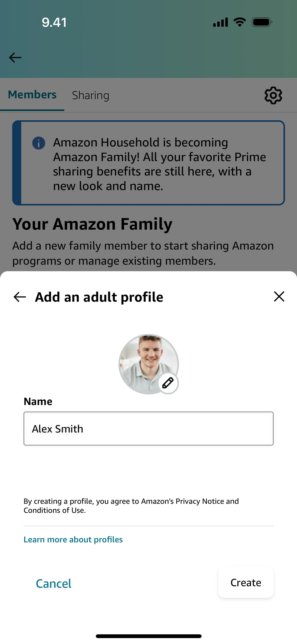Tap the Wi-Fi status icon
This screenshot has width=297, height=644.
[239, 22]
